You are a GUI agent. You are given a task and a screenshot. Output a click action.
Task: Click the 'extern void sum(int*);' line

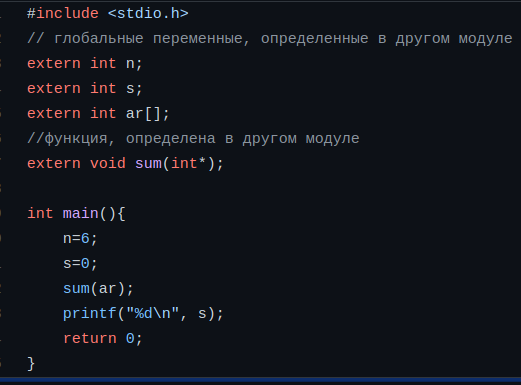(x=125, y=163)
